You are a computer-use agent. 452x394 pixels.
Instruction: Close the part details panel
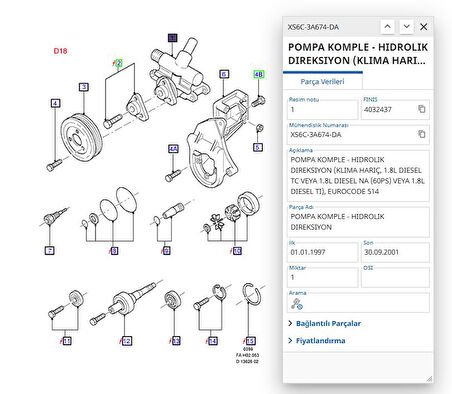click(423, 27)
